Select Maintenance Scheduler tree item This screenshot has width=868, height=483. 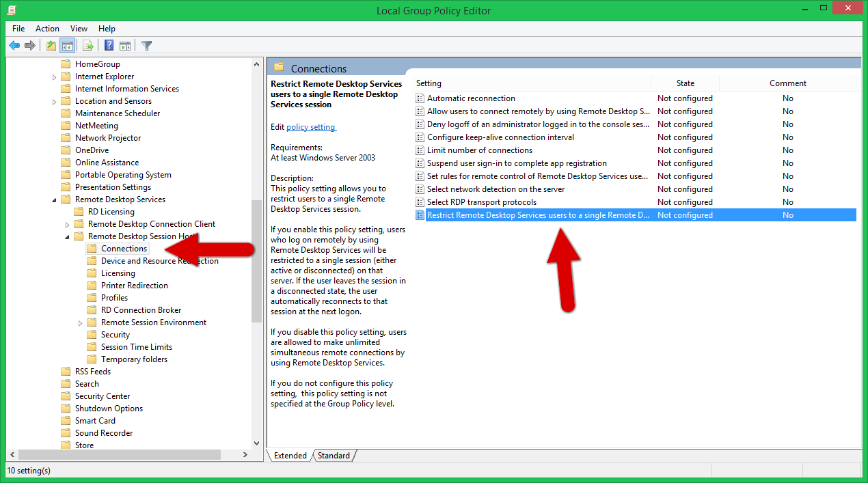tap(118, 113)
